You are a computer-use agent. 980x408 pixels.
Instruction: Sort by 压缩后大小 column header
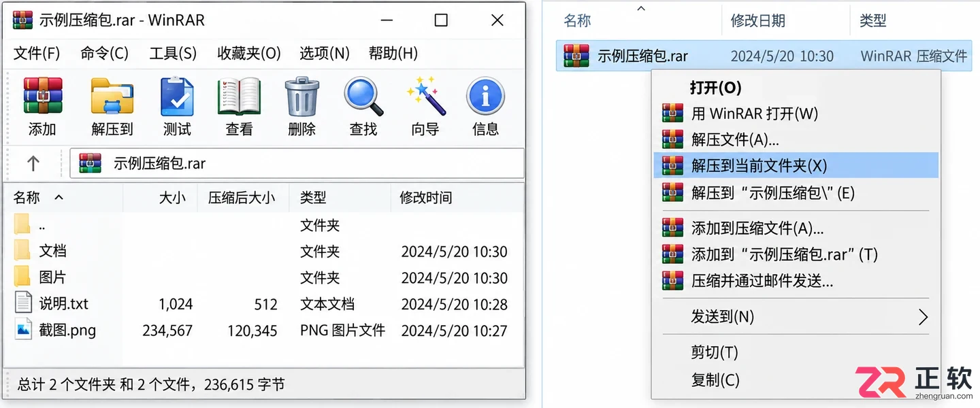pos(242,197)
